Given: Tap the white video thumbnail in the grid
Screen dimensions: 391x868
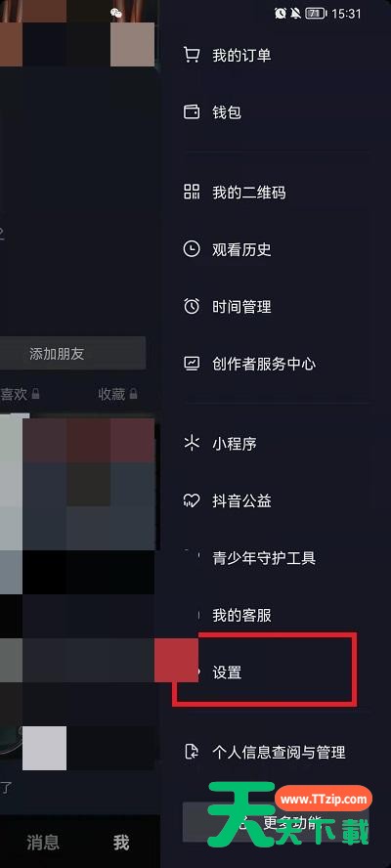Looking at the screenshot, I should (x=44, y=748).
